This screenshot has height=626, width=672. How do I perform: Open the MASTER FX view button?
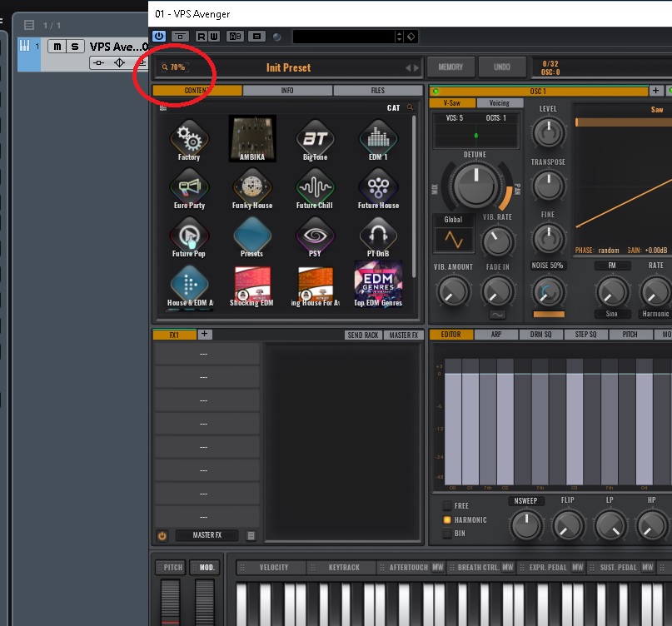click(404, 335)
